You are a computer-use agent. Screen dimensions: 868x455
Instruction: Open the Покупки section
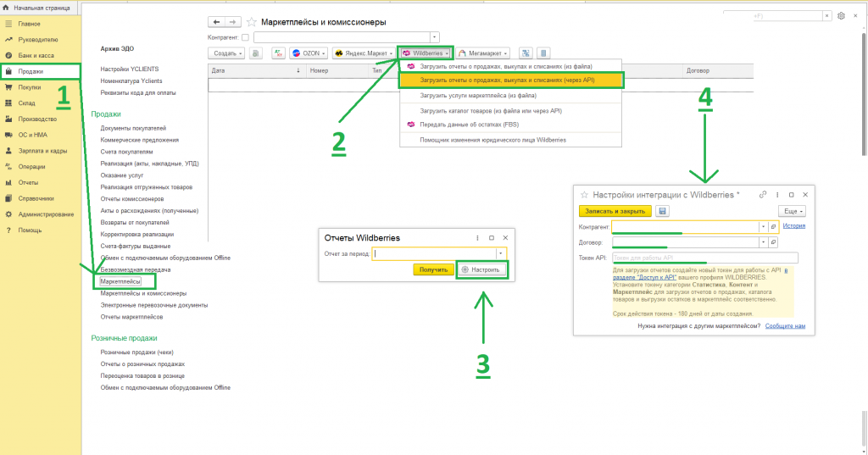pos(30,87)
